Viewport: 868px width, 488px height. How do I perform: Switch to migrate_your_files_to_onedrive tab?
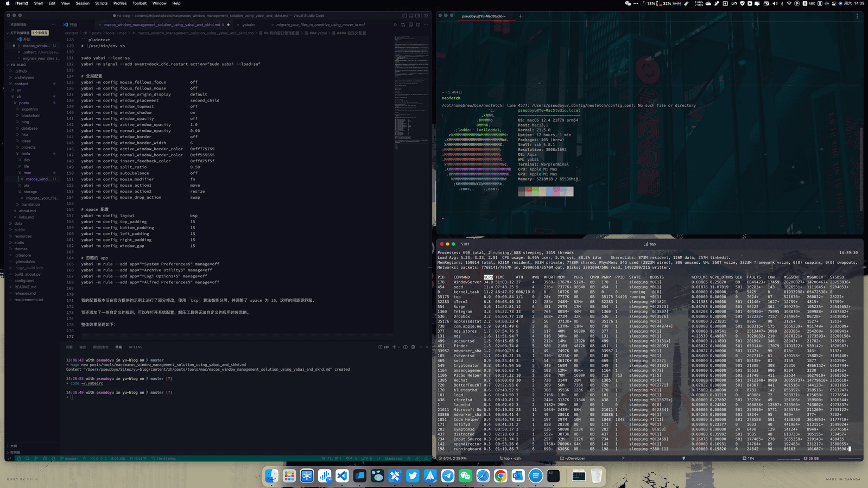pyautogui.click(x=320, y=24)
